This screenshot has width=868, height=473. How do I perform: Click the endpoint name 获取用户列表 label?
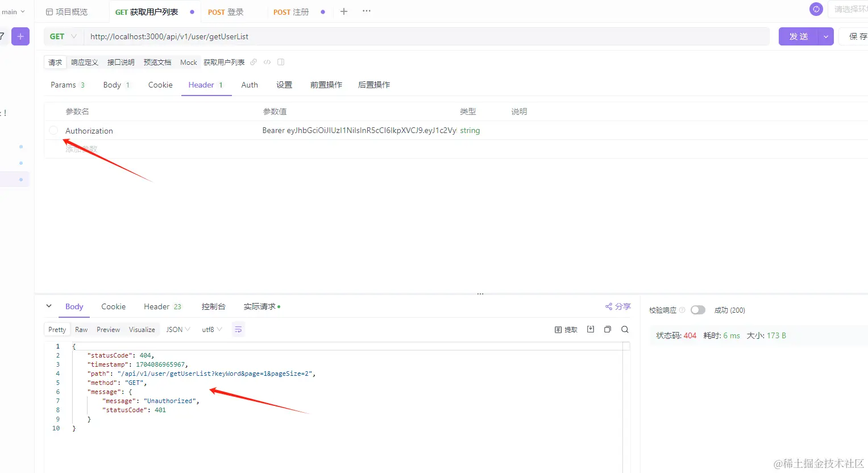(x=224, y=62)
